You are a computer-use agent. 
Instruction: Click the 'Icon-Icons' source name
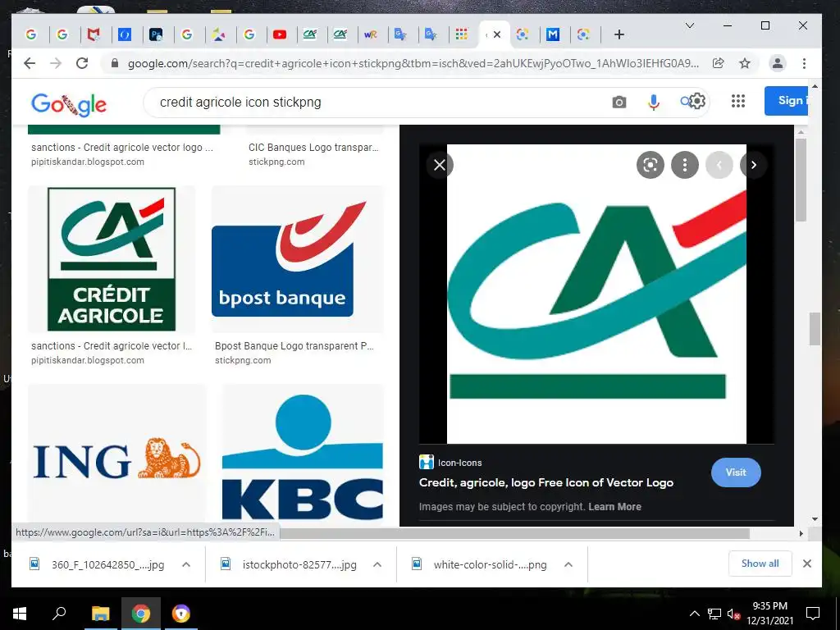click(x=459, y=463)
